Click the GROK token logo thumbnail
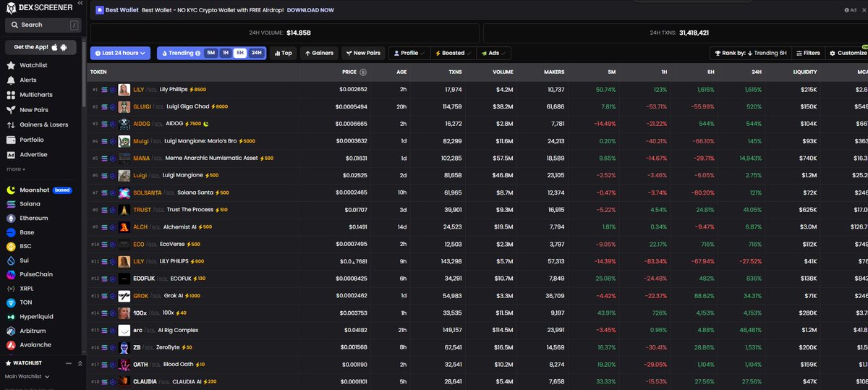 tap(124, 296)
